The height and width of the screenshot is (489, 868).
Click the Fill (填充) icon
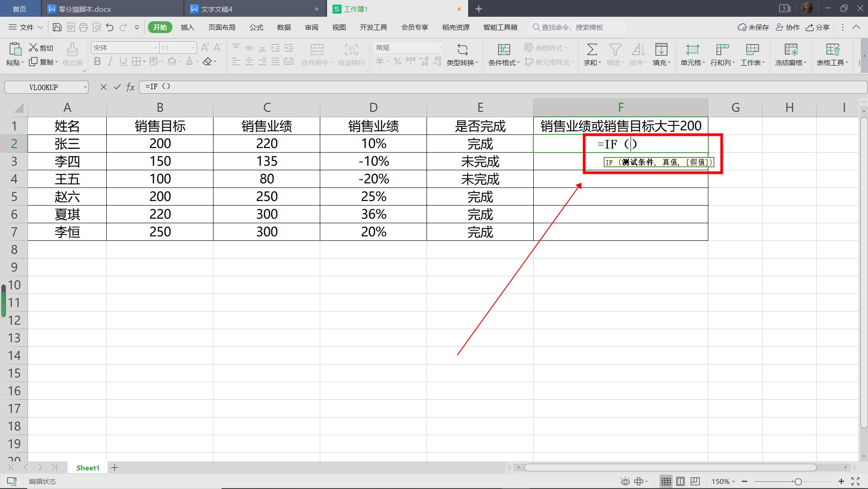[661, 49]
